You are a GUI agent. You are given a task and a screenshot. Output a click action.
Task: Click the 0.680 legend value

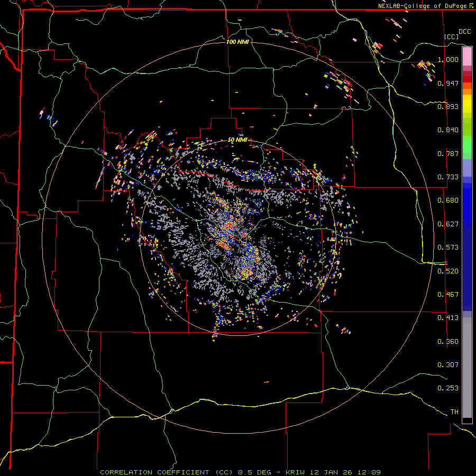pyautogui.click(x=448, y=200)
